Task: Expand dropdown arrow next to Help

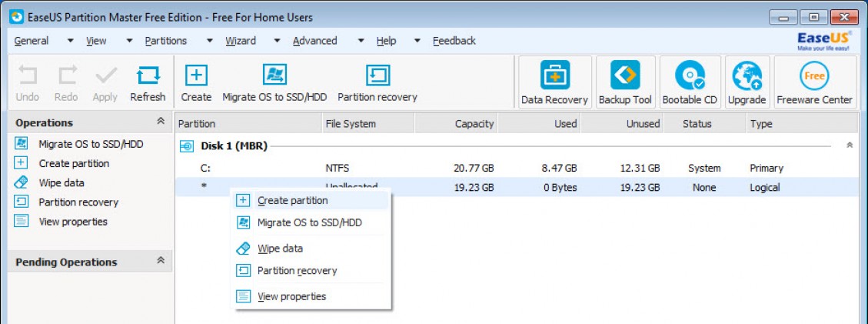Action: [x=417, y=41]
